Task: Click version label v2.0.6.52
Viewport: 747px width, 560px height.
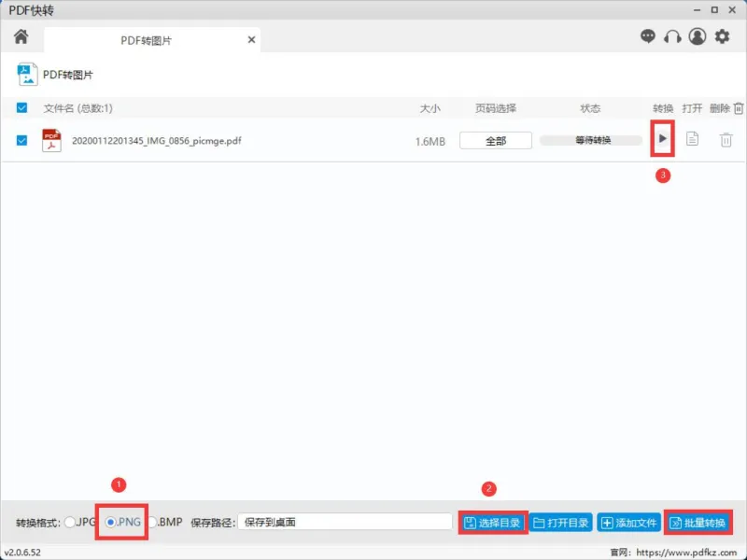Action: click(x=22, y=553)
